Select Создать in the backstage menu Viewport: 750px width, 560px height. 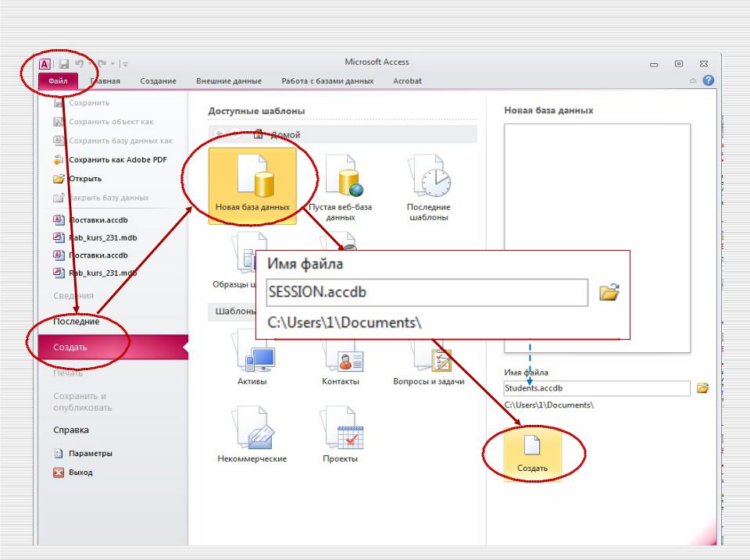(x=112, y=348)
